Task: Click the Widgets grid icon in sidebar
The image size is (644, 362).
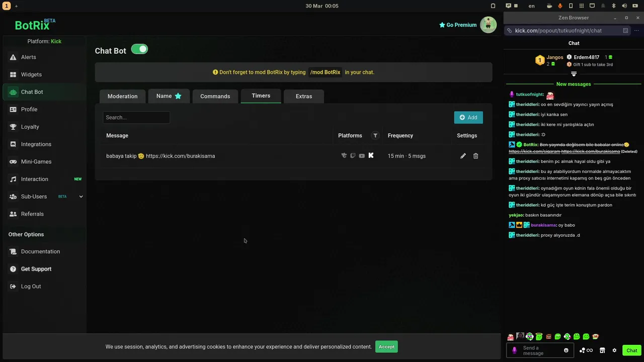Action: point(13,74)
